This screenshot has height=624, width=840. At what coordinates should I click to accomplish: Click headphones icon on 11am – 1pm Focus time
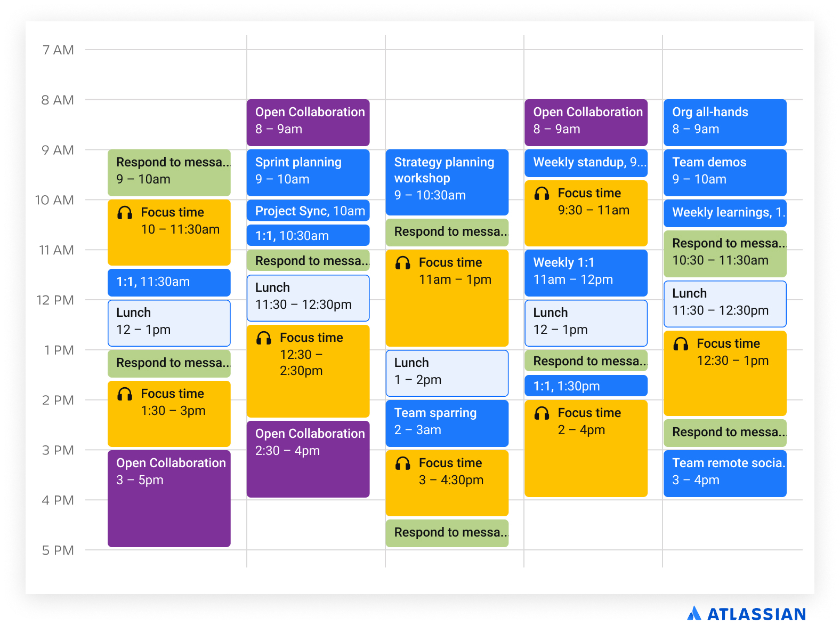point(403,263)
